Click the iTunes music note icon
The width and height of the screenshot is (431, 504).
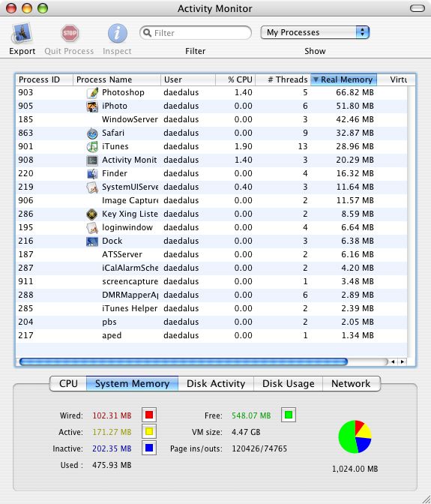pos(92,146)
